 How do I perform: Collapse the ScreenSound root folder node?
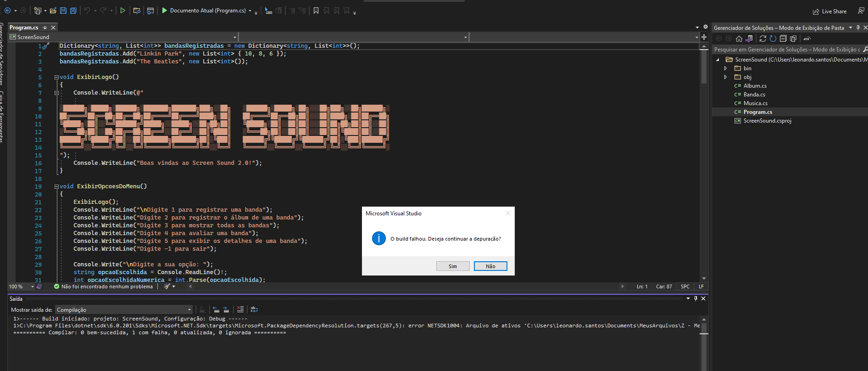(x=718, y=60)
